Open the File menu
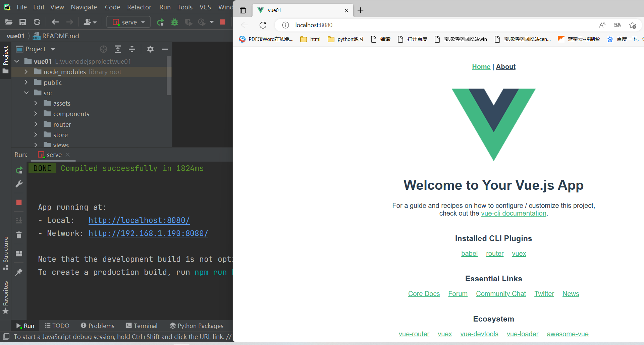The height and width of the screenshot is (345, 644). coord(22,7)
